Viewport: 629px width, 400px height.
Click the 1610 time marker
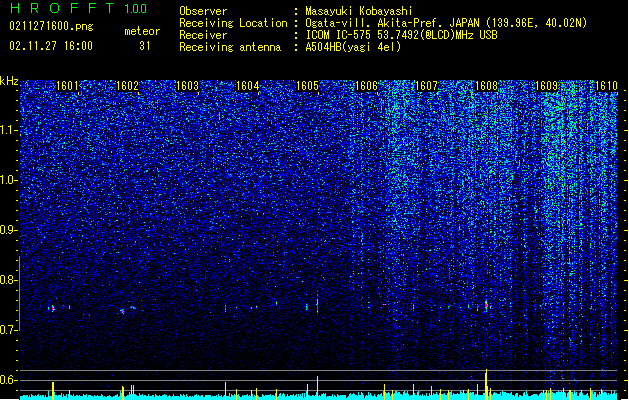tap(606, 86)
